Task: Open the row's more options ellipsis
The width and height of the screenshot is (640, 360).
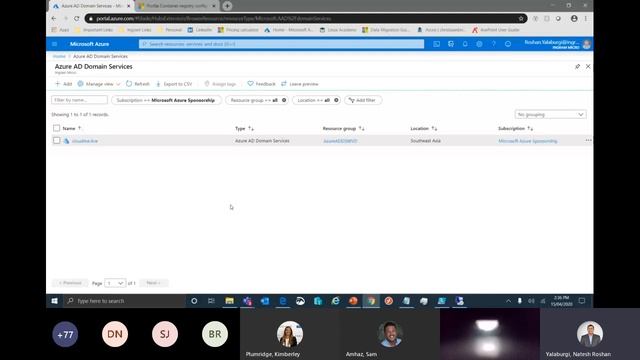Action: (588, 140)
